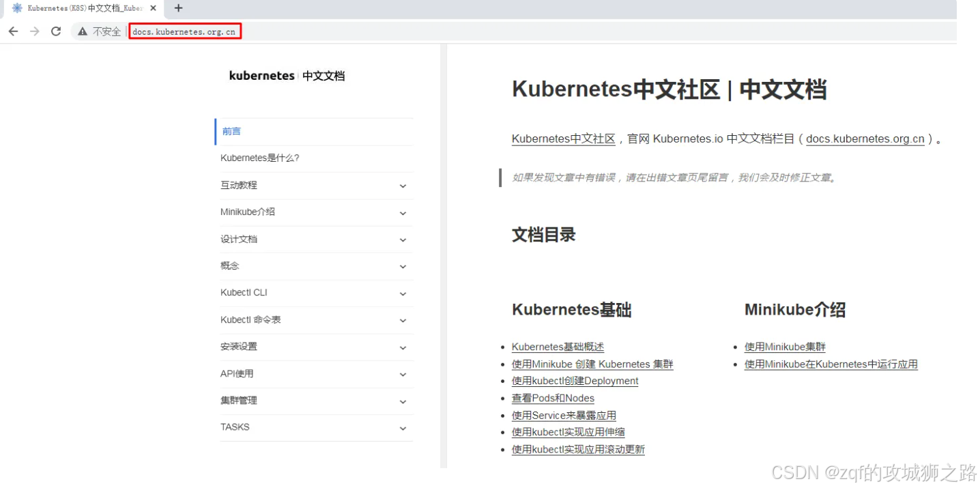This screenshot has height=490, width=980.
Task: Expand the Minikube介绍 chevron
Action: click(x=403, y=213)
